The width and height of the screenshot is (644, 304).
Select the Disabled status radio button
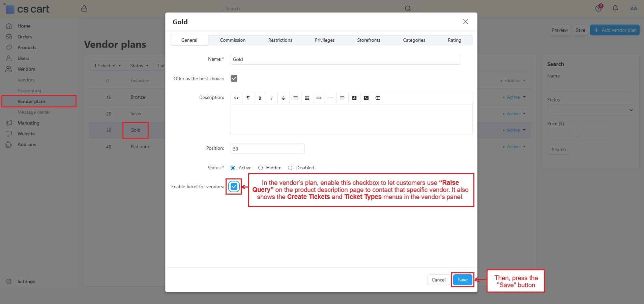pos(290,168)
